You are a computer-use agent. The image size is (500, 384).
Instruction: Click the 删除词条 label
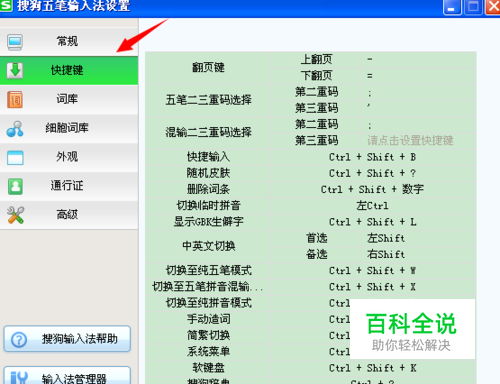(x=208, y=189)
